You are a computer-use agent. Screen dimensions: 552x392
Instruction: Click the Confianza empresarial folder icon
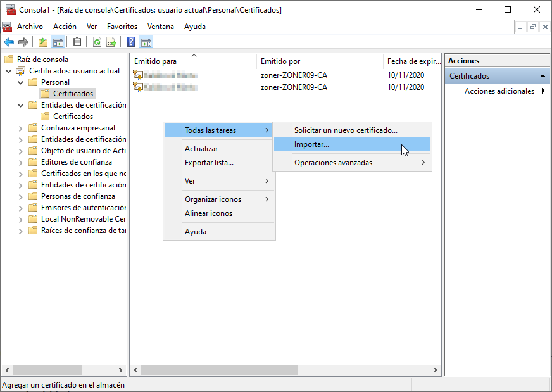(33, 128)
